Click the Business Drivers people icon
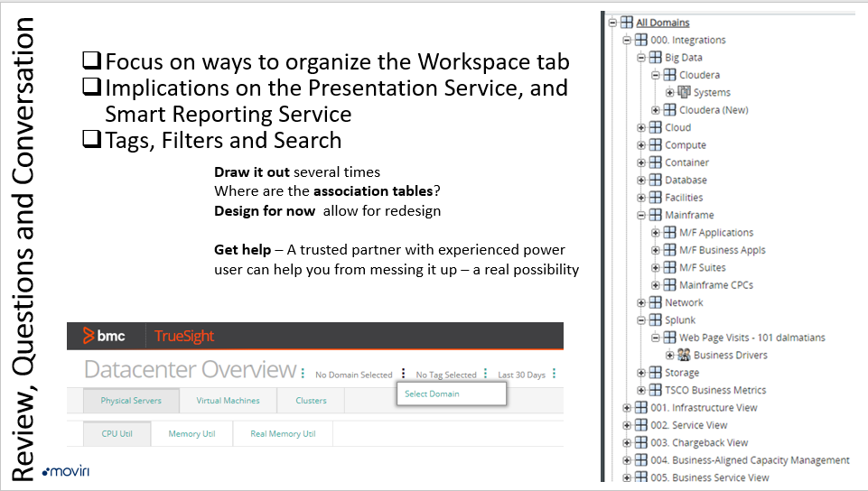Screen dimensions: 868x491 [684, 355]
